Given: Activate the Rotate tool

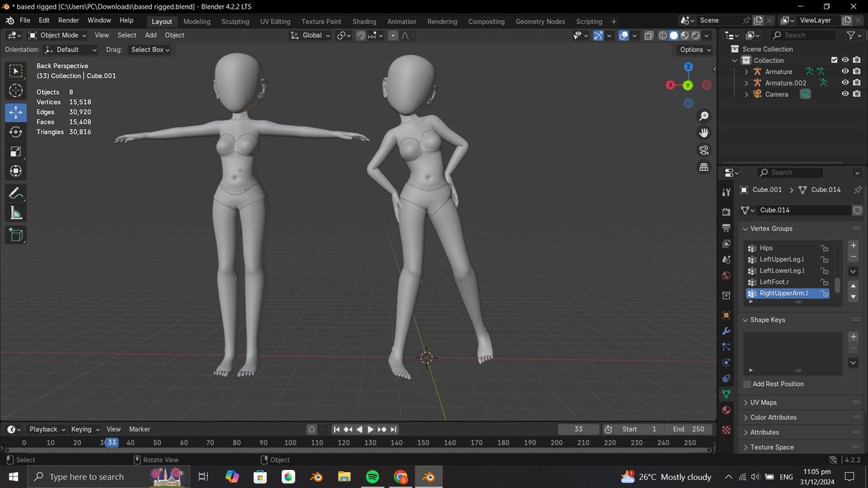Looking at the screenshot, I should pos(15,132).
